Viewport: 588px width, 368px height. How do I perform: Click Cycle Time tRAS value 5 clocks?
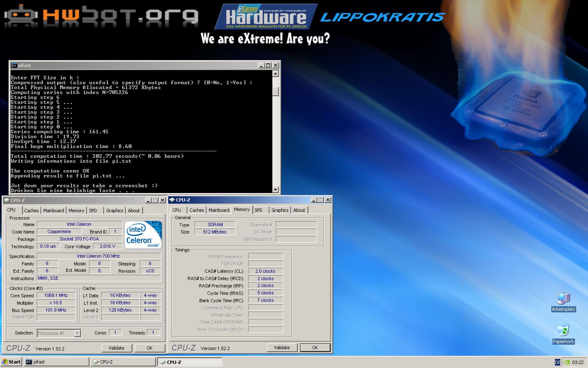click(x=265, y=293)
